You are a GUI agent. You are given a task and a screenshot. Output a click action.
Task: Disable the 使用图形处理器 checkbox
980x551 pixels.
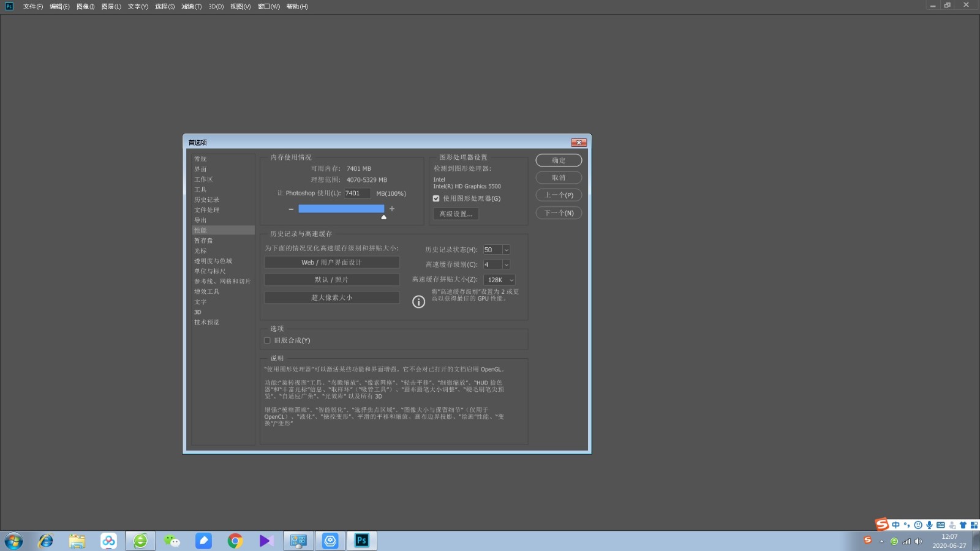click(436, 198)
